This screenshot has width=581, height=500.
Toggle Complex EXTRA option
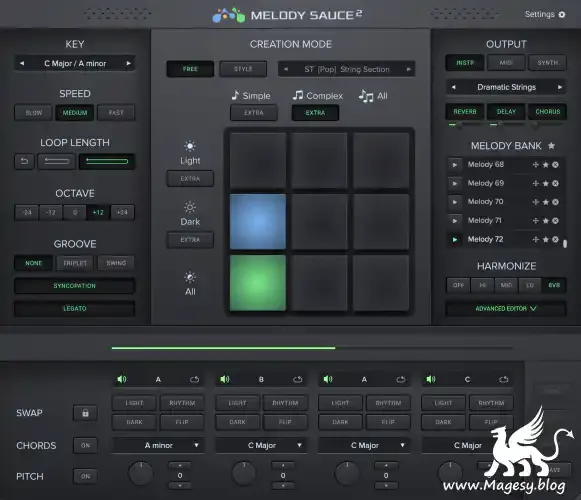(315, 113)
